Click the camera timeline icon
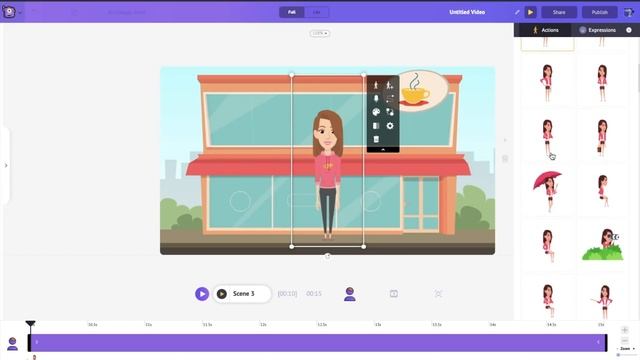 click(393, 293)
